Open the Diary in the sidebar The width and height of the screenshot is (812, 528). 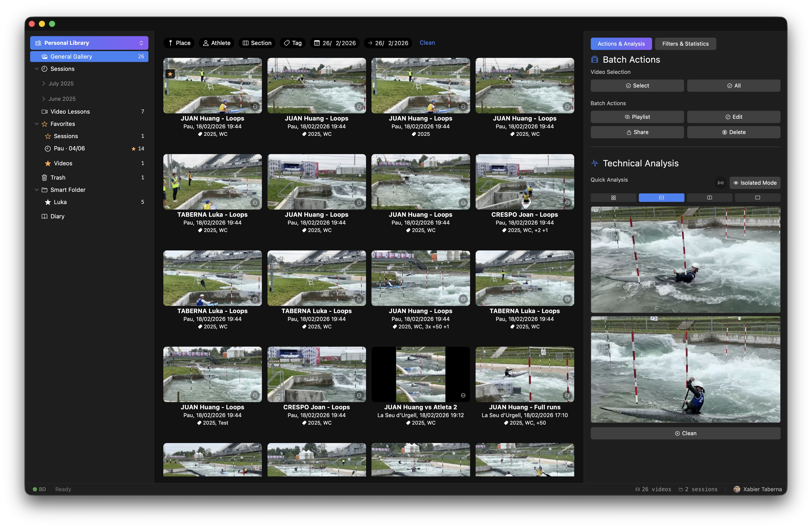click(x=57, y=216)
